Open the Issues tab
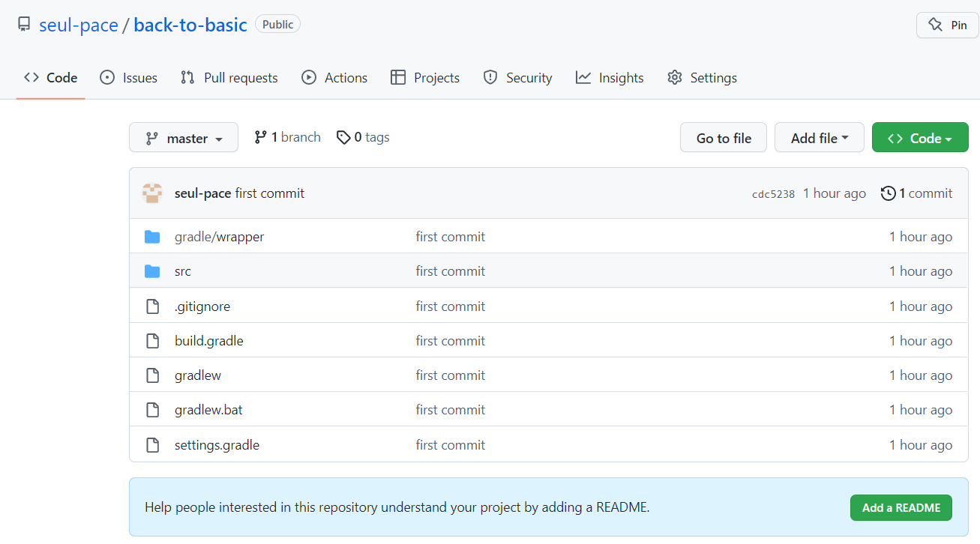Viewport: 980px width, 544px height. click(129, 77)
